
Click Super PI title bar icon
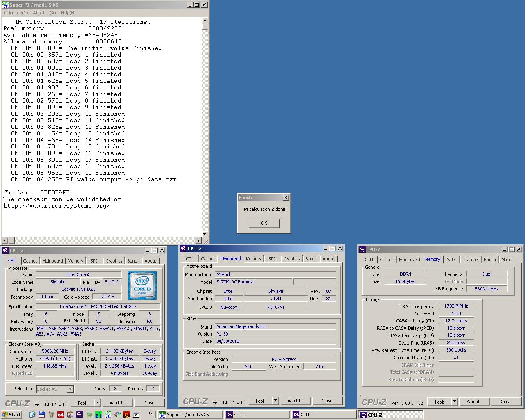[5, 5]
